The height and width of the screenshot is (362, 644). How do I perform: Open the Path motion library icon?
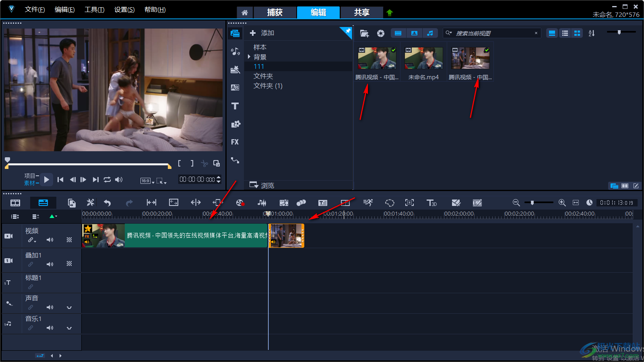click(235, 160)
